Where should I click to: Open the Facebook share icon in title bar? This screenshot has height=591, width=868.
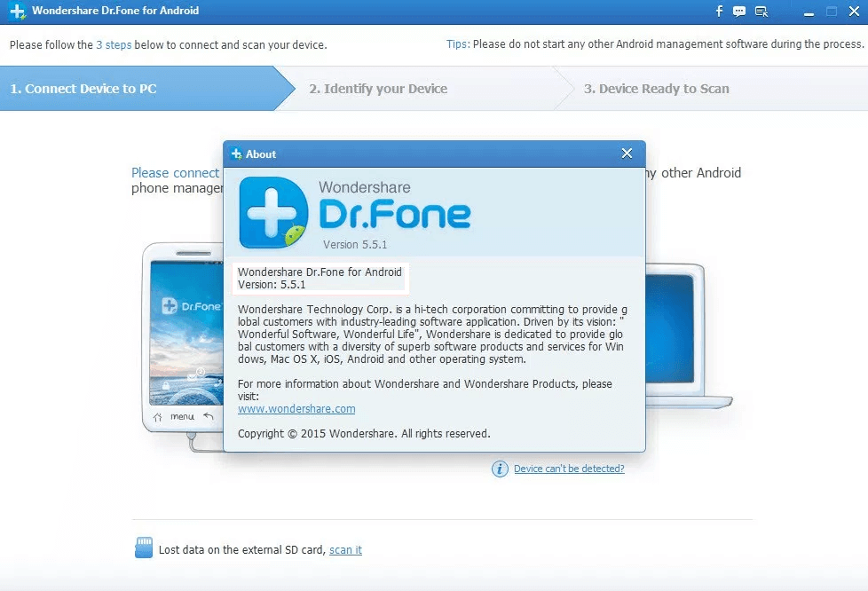[720, 12]
